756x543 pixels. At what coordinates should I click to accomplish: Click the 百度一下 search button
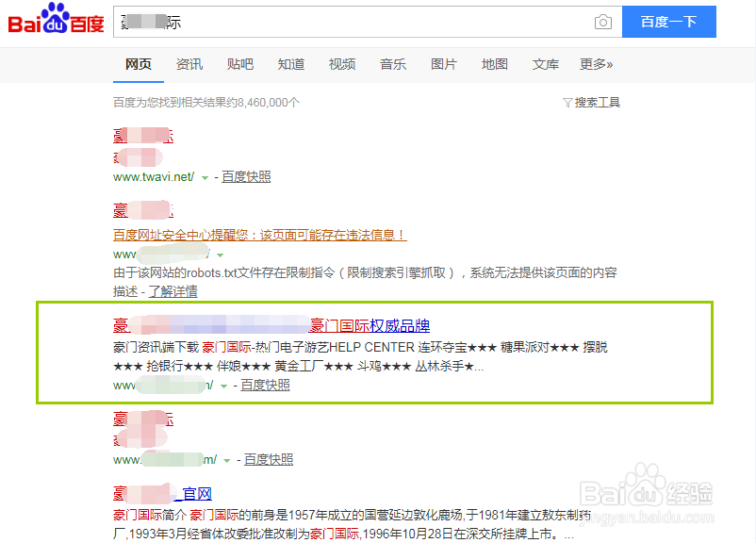(x=668, y=22)
